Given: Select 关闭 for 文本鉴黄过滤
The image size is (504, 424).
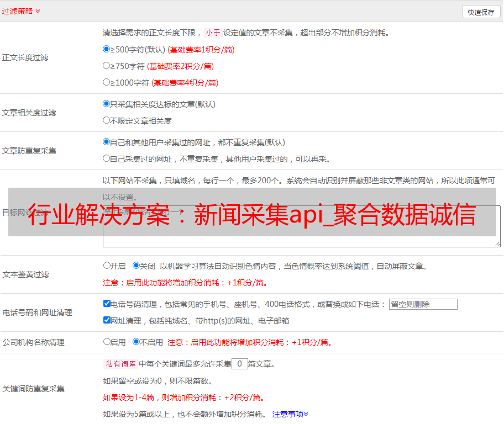Looking at the screenshot, I should click(x=136, y=266).
